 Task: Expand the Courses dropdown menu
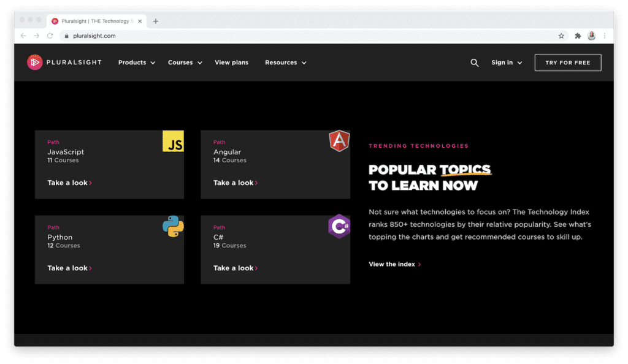point(185,63)
